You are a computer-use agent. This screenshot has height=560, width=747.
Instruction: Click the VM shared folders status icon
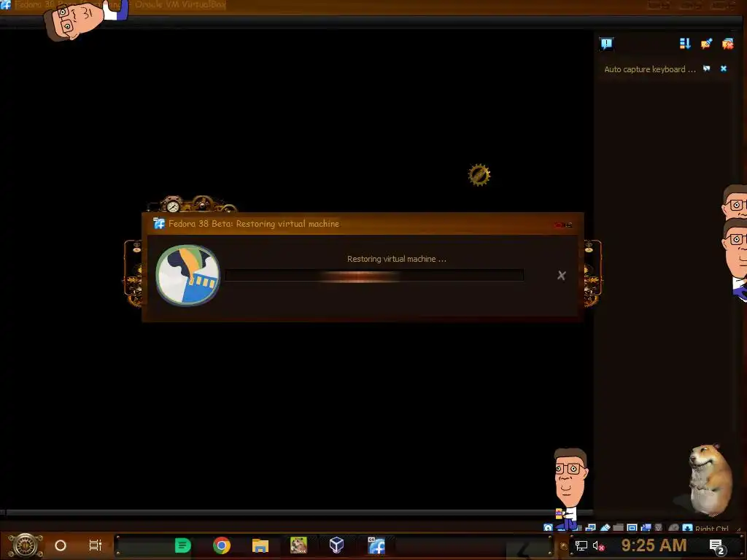coord(618,528)
